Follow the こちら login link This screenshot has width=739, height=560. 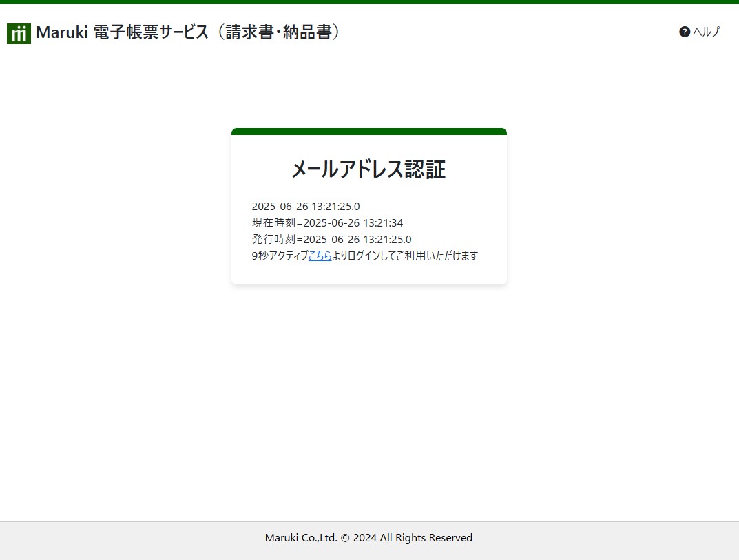click(320, 256)
